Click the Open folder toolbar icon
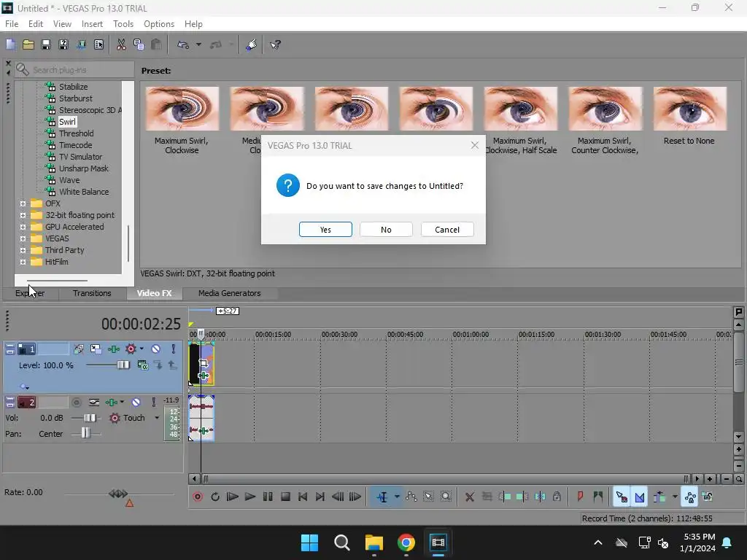 pos(28,44)
